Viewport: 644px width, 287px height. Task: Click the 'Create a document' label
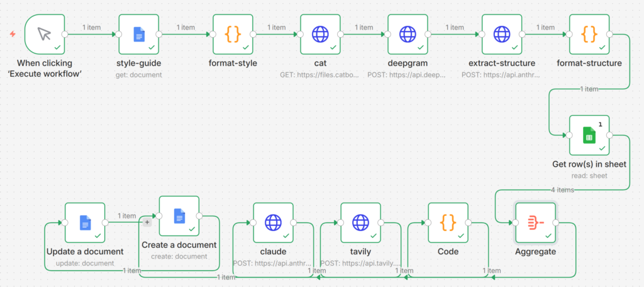click(x=179, y=245)
